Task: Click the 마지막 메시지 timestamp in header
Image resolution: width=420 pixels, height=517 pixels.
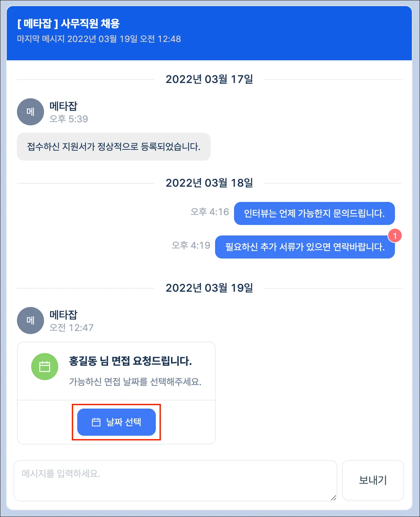Action: [x=99, y=39]
